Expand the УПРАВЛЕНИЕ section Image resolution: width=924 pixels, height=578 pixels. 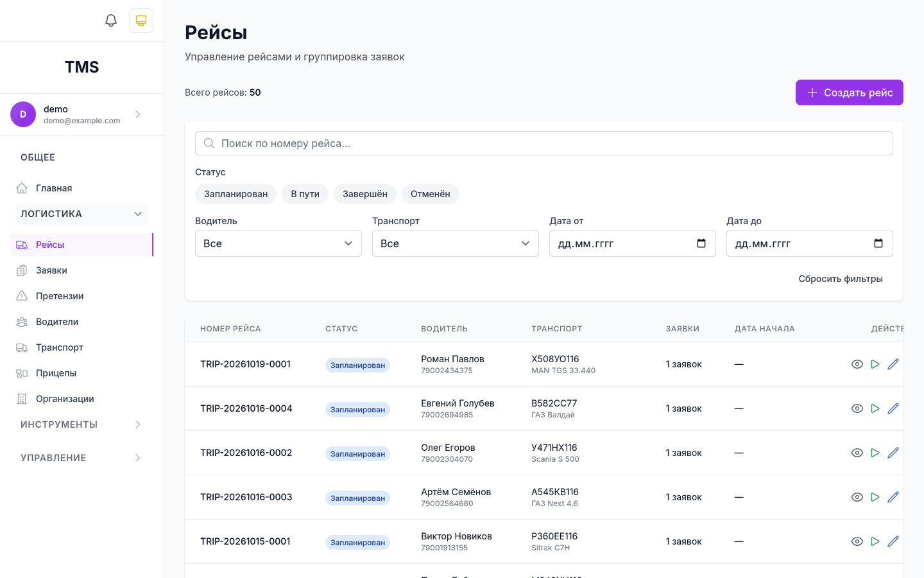coord(81,458)
